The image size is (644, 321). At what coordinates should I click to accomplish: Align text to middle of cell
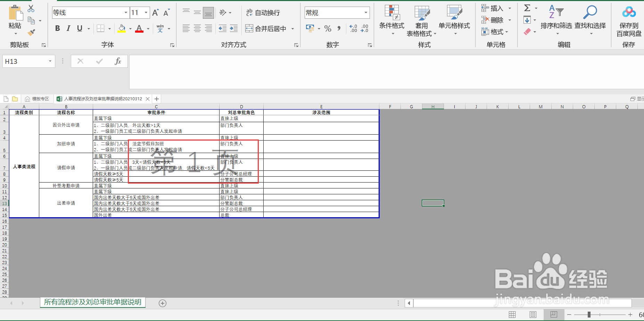[x=197, y=13]
